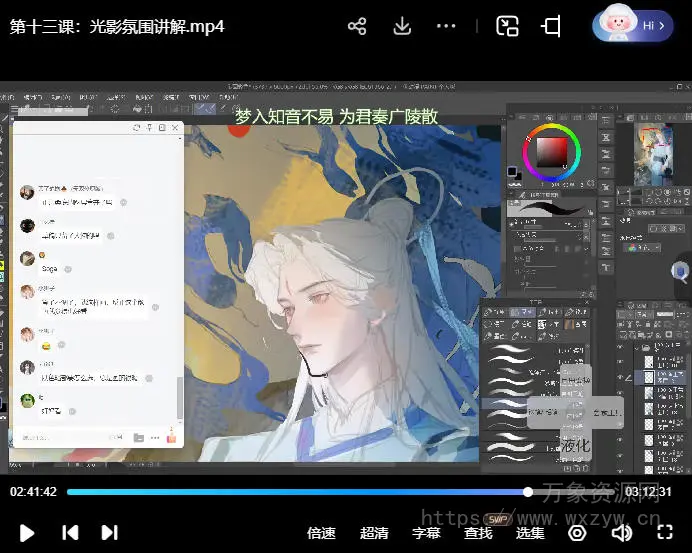Click the 液化 liquify overlay label

(x=575, y=444)
